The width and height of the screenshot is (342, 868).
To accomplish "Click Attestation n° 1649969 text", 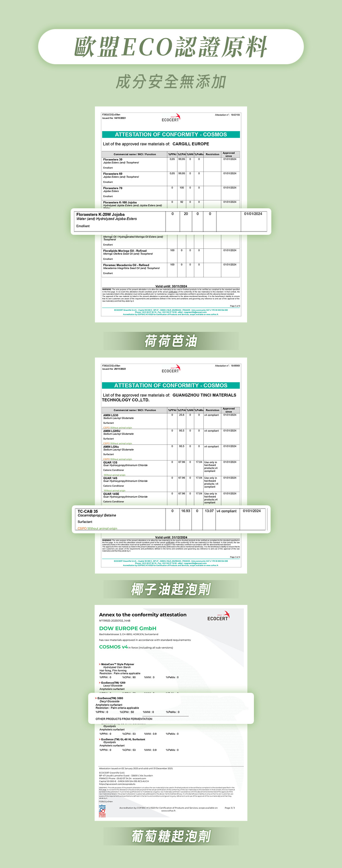I will (227, 366).
